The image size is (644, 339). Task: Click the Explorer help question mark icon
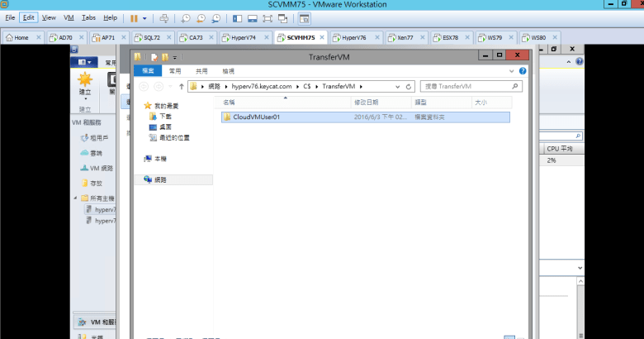coord(523,71)
